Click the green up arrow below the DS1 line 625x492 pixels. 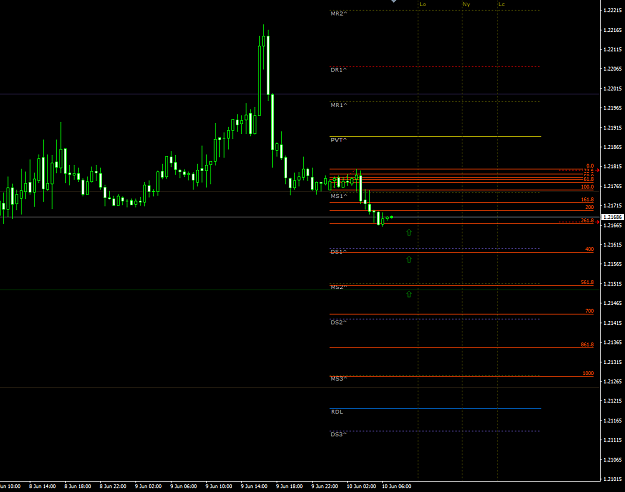(409, 260)
